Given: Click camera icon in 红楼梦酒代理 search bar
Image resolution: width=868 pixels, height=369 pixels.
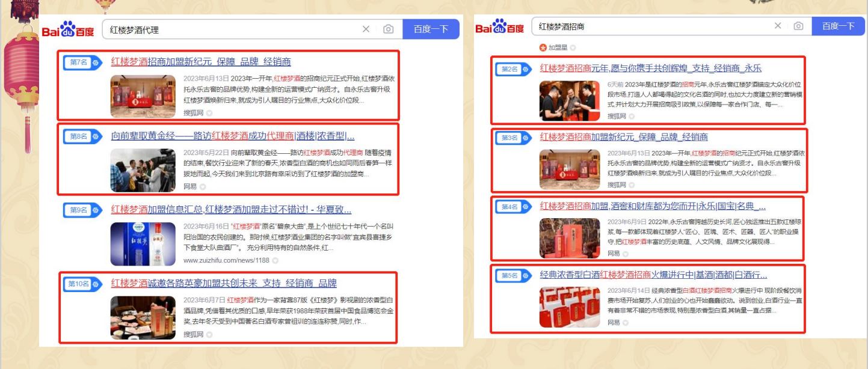Looking at the screenshot, I should [389, 29].
